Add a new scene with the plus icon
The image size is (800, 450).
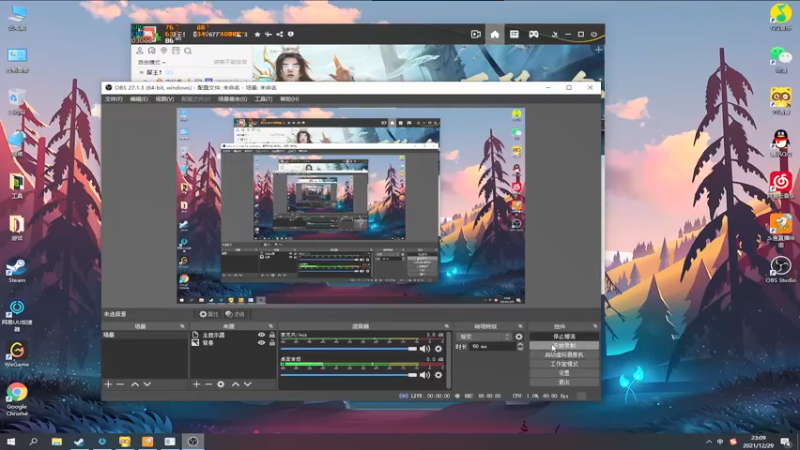[108, 384]
